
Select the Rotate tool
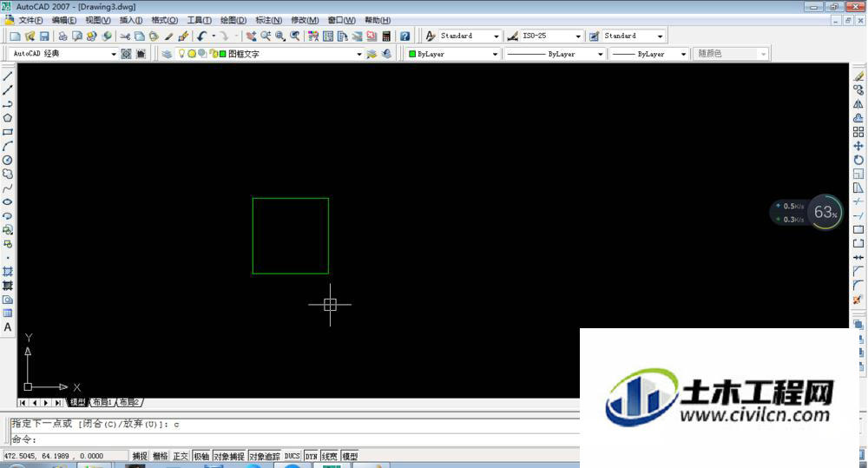(x=858, y=160)
